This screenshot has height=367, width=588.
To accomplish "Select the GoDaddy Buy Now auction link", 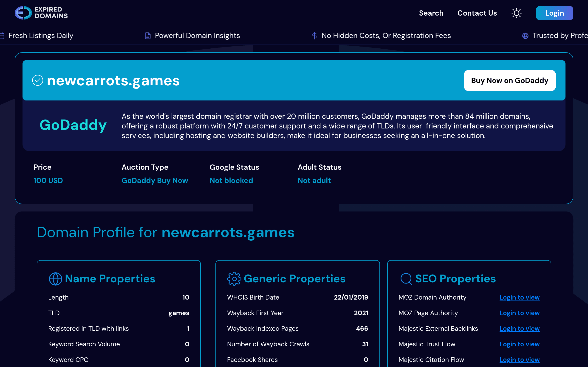I will pos(155,180).
